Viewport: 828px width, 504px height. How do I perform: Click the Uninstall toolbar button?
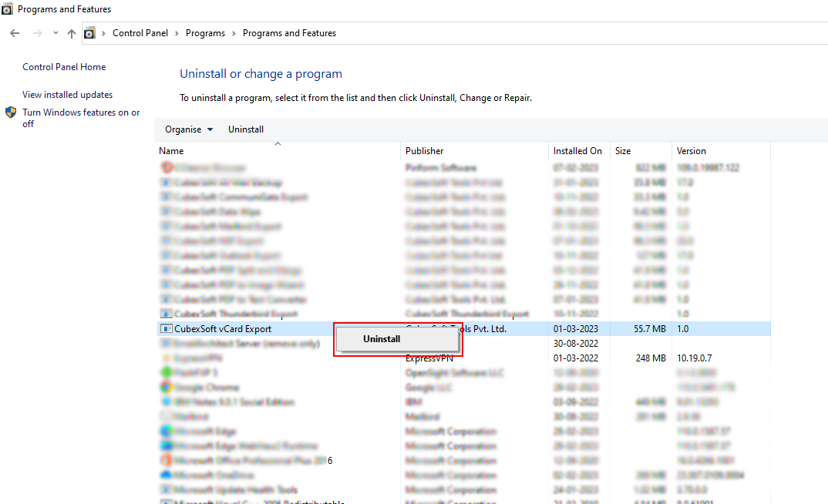coord(246,129)
